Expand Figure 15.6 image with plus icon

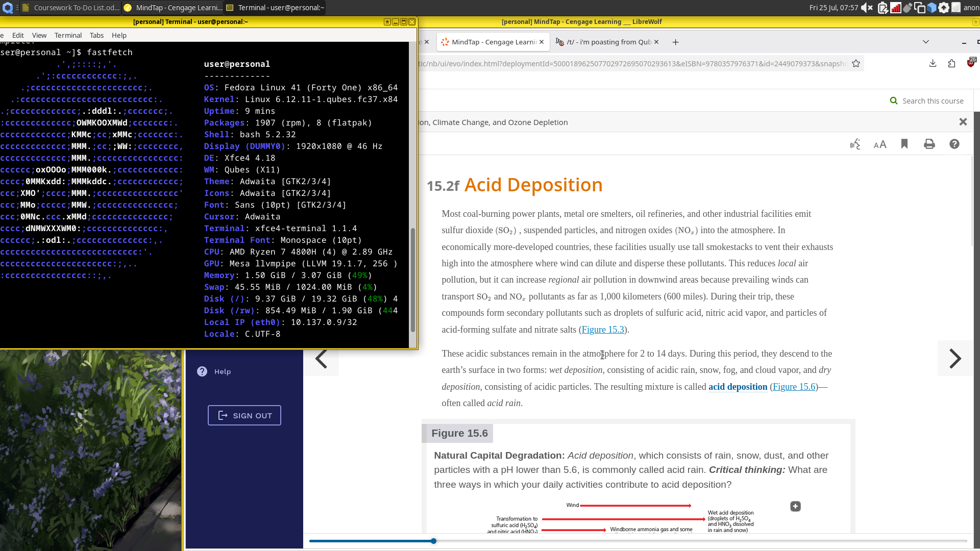point(795,506)
